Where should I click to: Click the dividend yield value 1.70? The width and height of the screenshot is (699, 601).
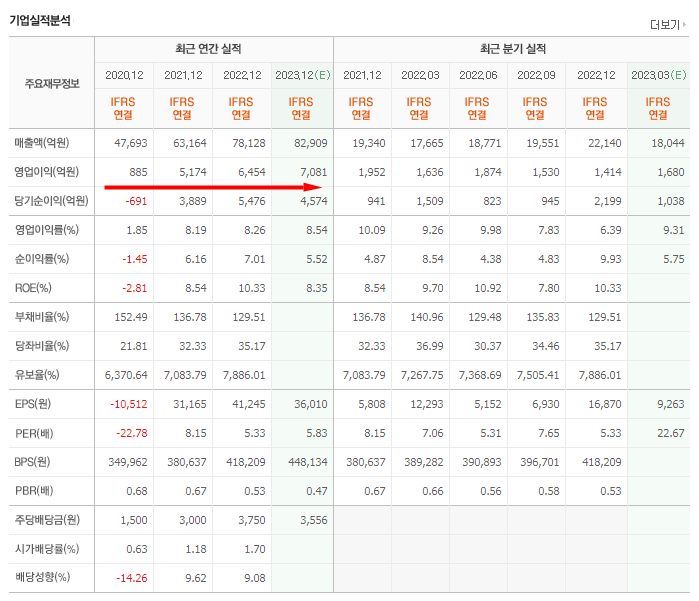255,549
